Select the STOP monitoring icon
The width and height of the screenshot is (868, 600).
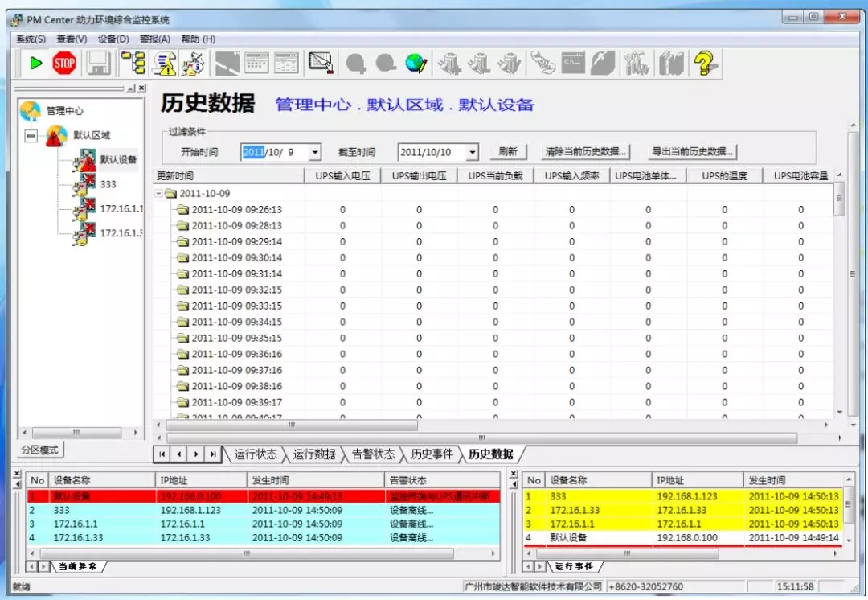(x=63, y=63)
